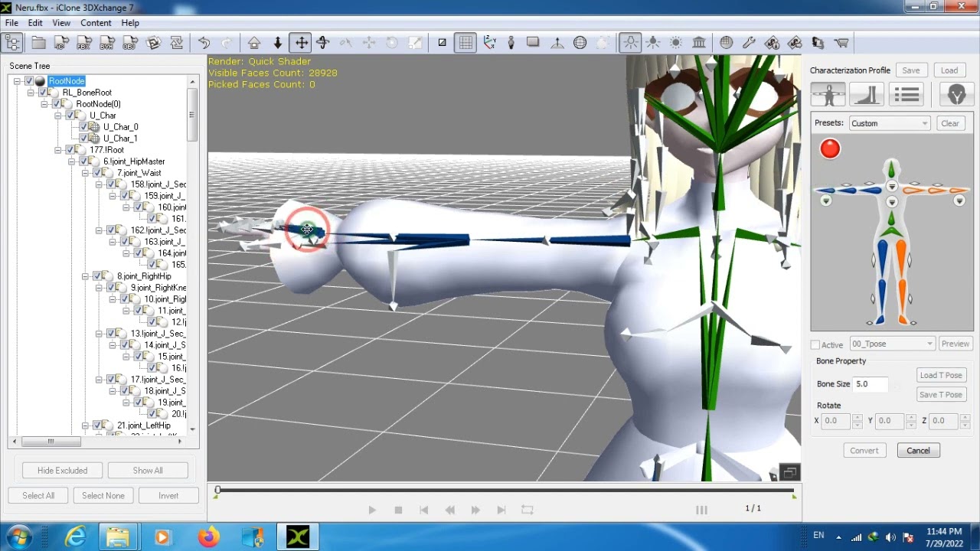Open Firefox from the Windows taskbar
Image resolution: width=980 pixels, height=551 pixels.
pos(207,538)
